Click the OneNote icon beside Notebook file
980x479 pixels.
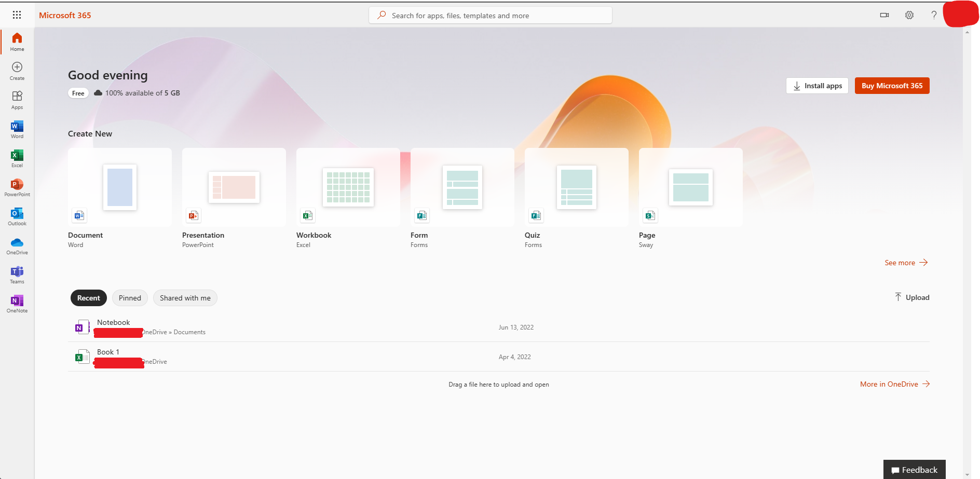click(83, 327)
